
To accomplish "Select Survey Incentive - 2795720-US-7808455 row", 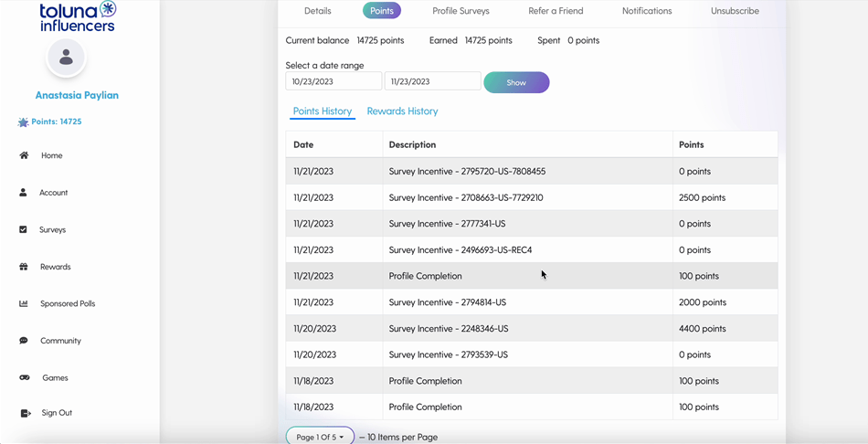I will click(x=532, y=172).
